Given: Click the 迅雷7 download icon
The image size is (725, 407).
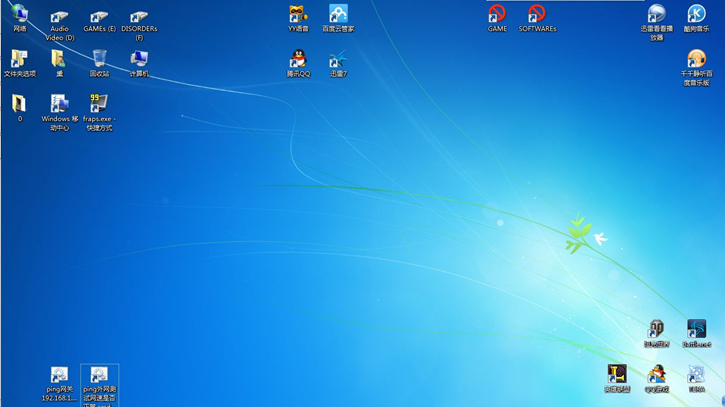Looking at the screenshot, I should pos(338,60).
